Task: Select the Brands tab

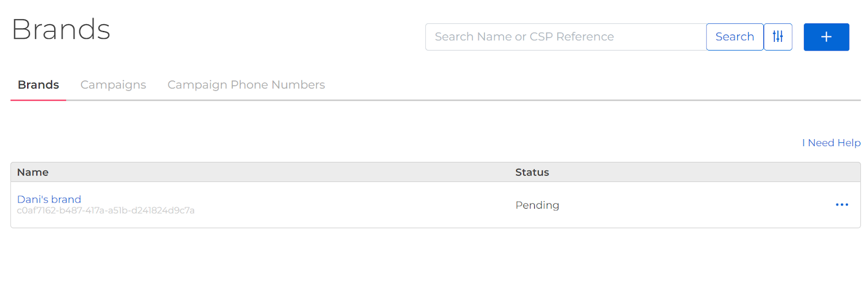Action: point(39,85)
